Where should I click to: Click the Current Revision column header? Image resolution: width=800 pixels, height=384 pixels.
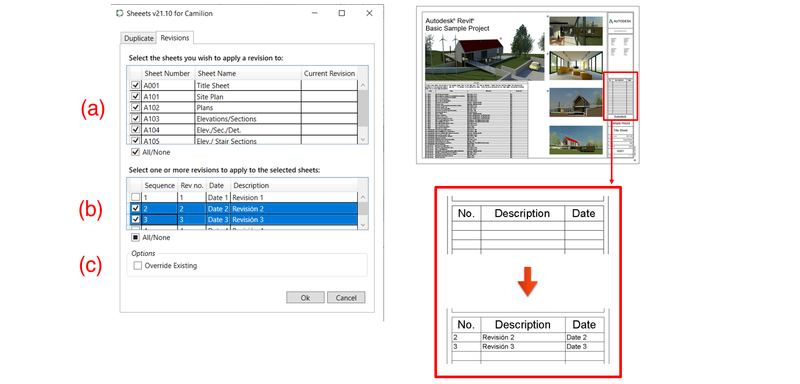tap(329, 73)
